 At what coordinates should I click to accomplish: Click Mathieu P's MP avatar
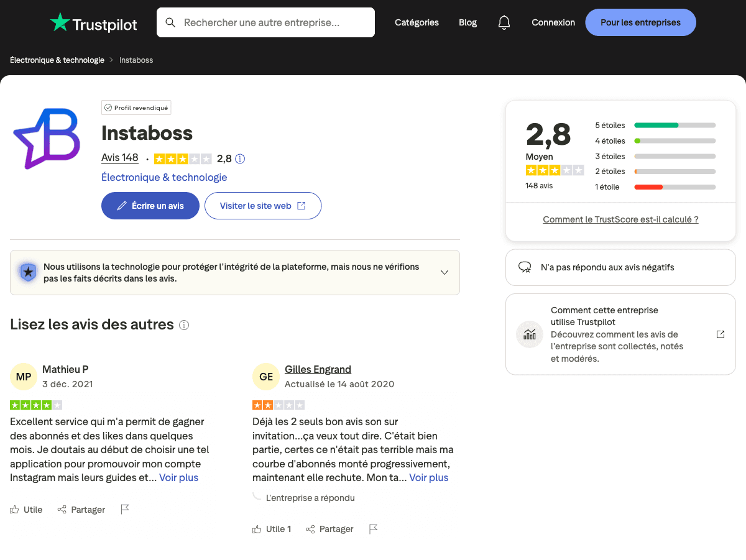[24, 377]
